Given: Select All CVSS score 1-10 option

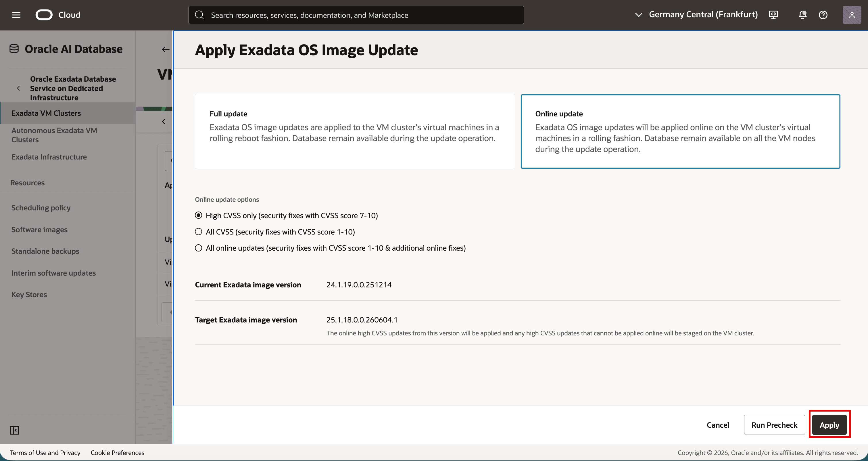Looking at the screenshot, I should click(x=199, y=232).
